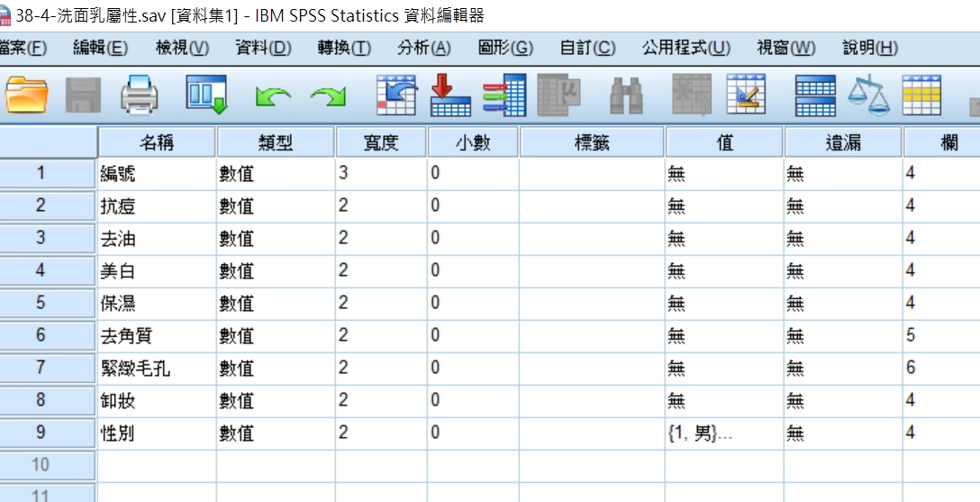Click the Open data document folder icon

tap(27, 94)
